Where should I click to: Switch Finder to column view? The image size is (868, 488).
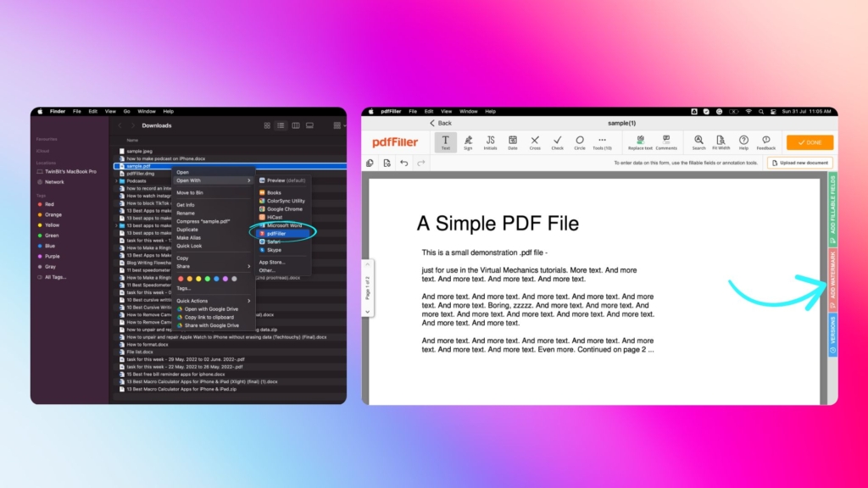[x=296, y=125]
